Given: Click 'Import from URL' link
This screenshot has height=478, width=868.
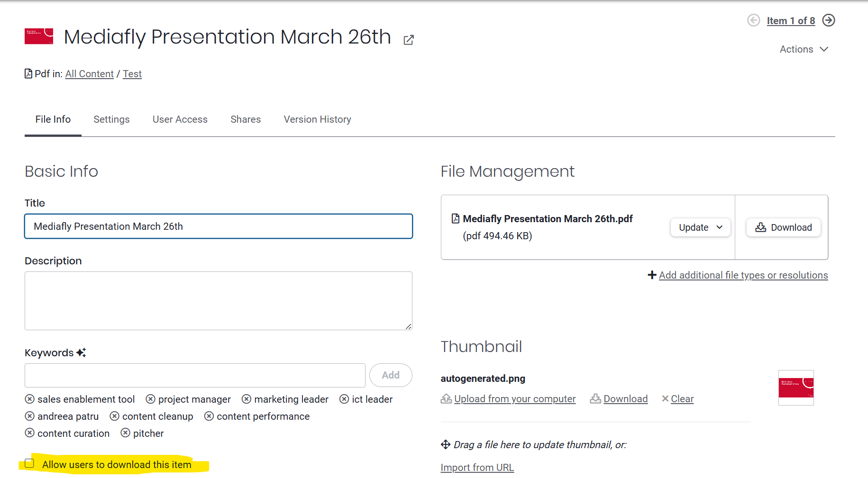Looking at the screenshot, I should 477,468.
